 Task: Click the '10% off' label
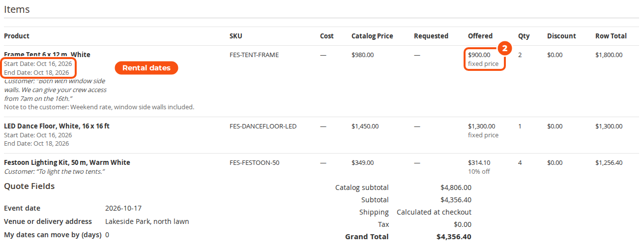(x=479, y=171)
